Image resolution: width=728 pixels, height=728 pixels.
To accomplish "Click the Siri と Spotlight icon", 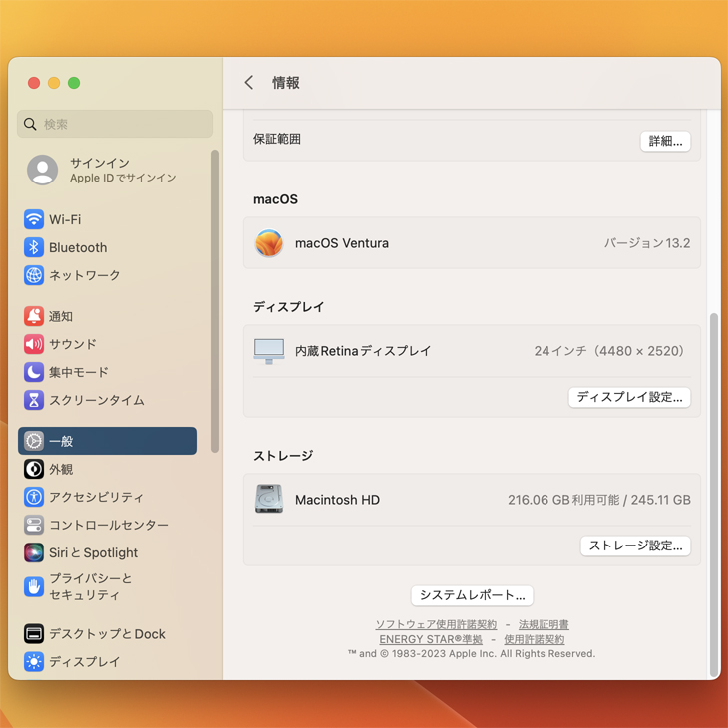I will pos(34,552).
